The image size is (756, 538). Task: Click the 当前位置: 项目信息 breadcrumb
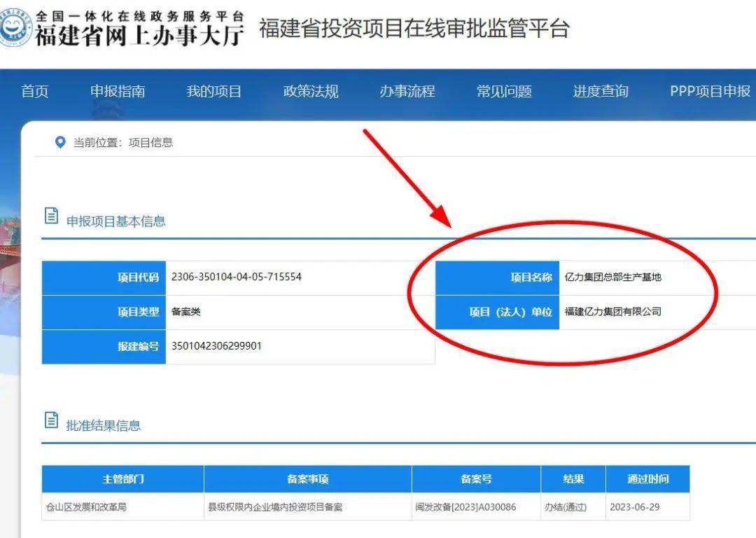[123, 142]
